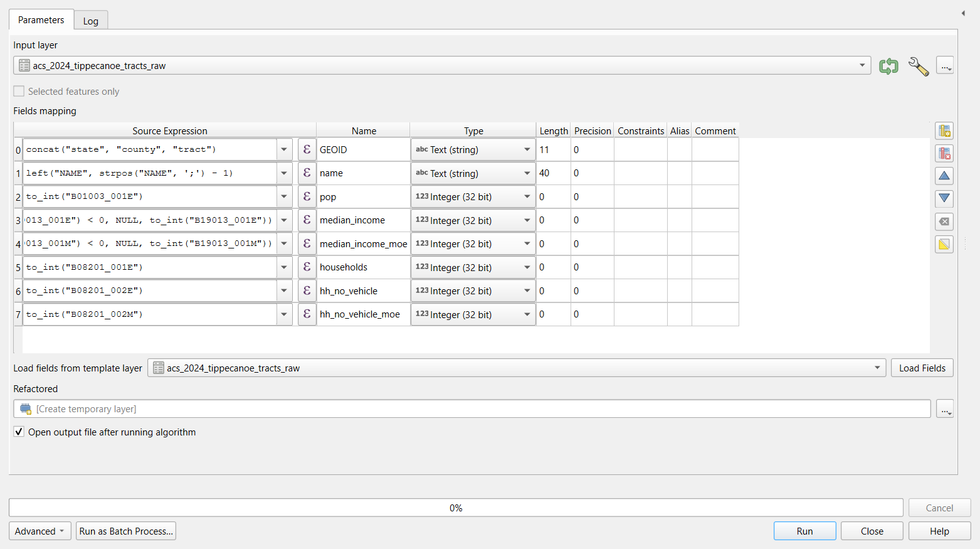Open source expression dropdown for name row
The height and width of the screenshot is (549, 980).
[x=284, y=173]
